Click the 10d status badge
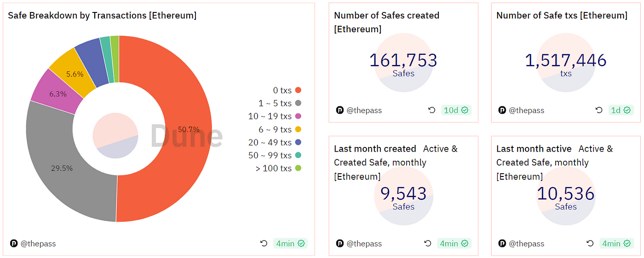This screenshot has width=644, height=258. coord(456,110)
